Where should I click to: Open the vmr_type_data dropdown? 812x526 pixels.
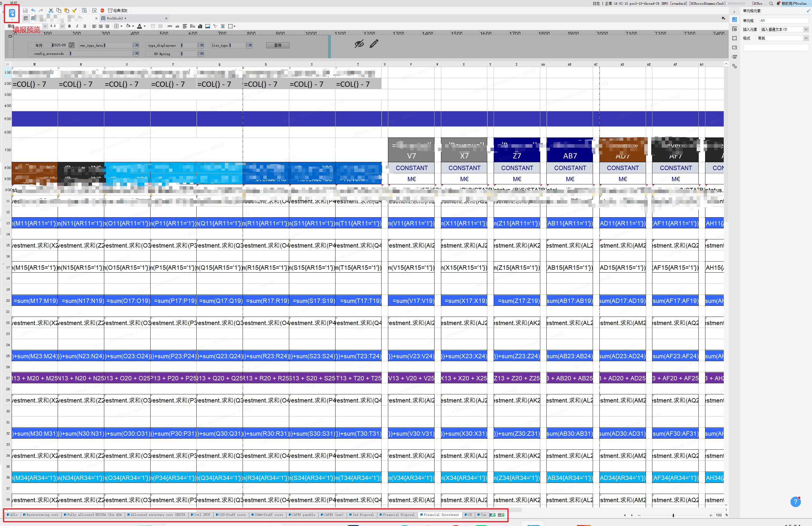tap(136, 45)
